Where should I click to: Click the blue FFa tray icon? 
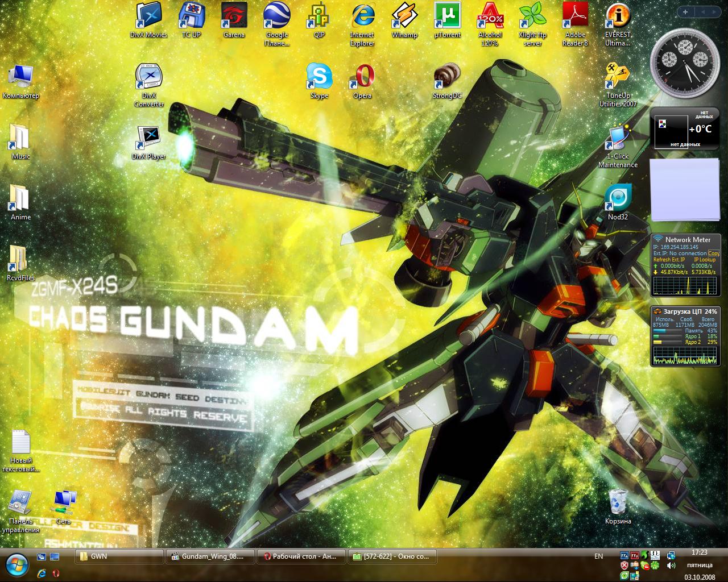point(624,555)
